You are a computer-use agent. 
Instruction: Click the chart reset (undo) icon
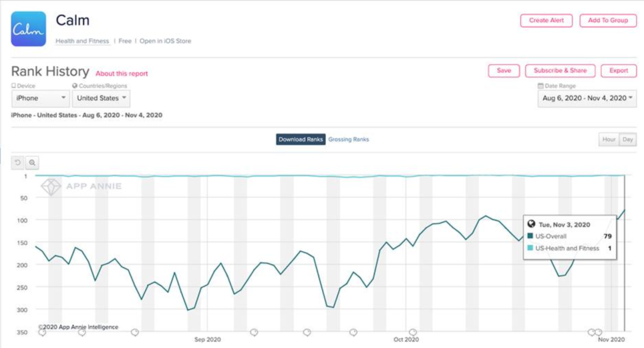[x=18, y=162]
